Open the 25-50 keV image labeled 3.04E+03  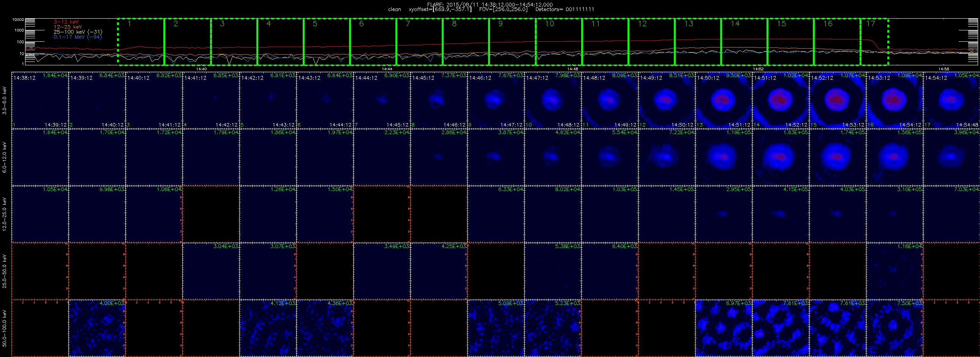211,271
